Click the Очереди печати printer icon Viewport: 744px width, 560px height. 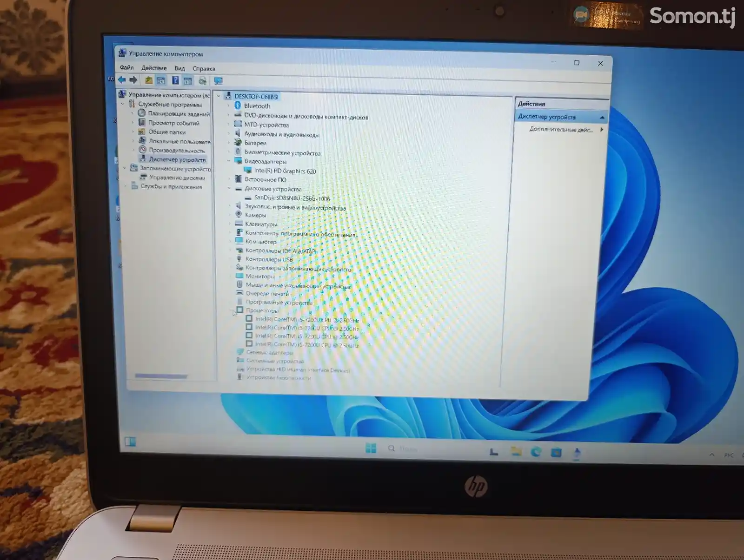(239, 293)
